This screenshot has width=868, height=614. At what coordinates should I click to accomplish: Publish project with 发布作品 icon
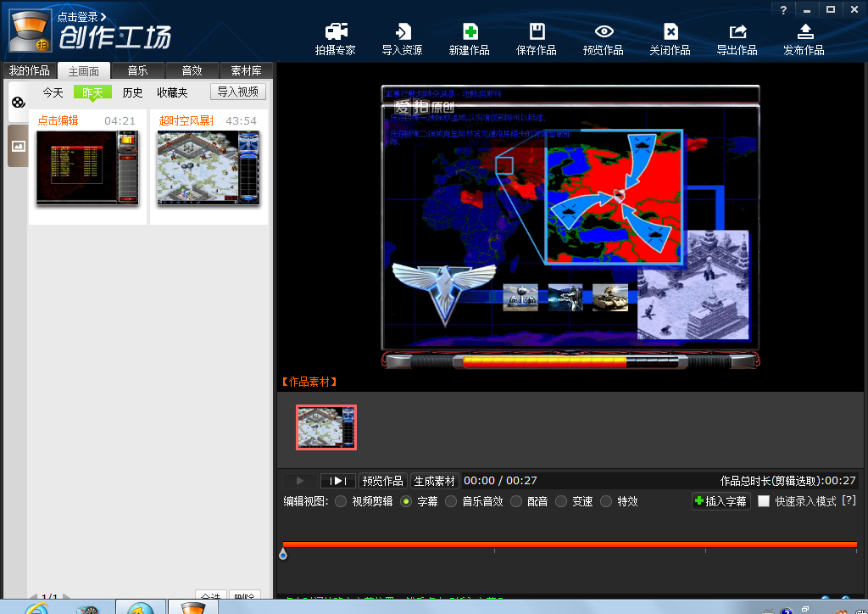pyautogui.click(x=804, y=32)
